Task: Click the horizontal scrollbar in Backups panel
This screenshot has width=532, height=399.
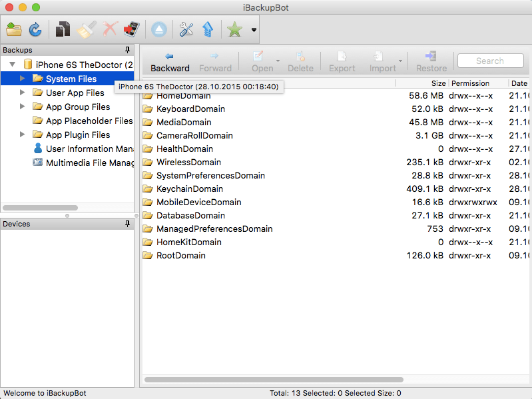Action: (40, 208)
